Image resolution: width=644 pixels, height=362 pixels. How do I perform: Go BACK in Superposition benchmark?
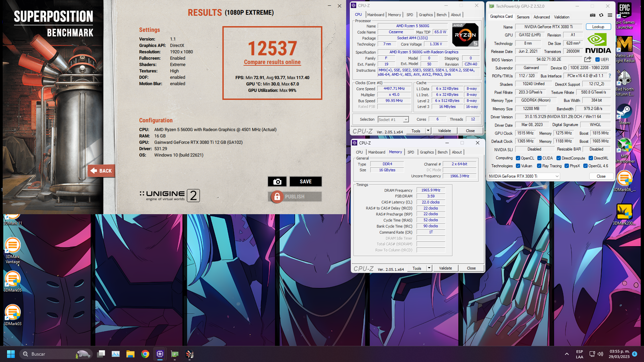(101, 171)
